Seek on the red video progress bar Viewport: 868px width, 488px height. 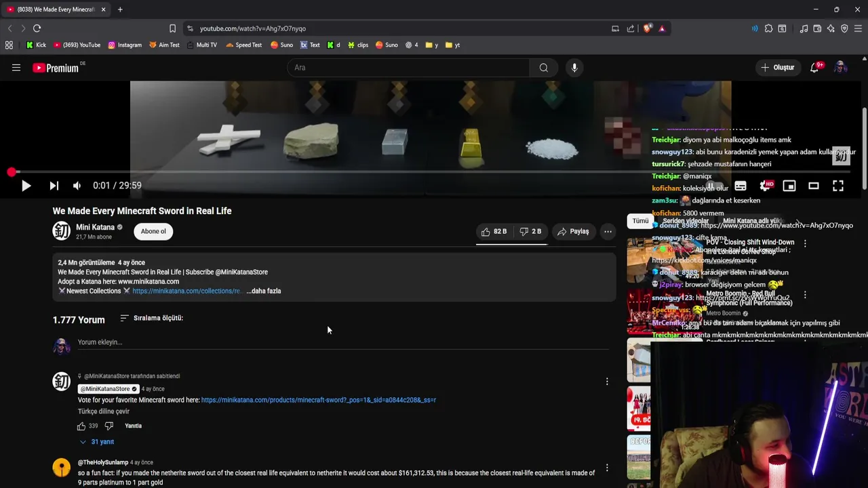point(431,172)
